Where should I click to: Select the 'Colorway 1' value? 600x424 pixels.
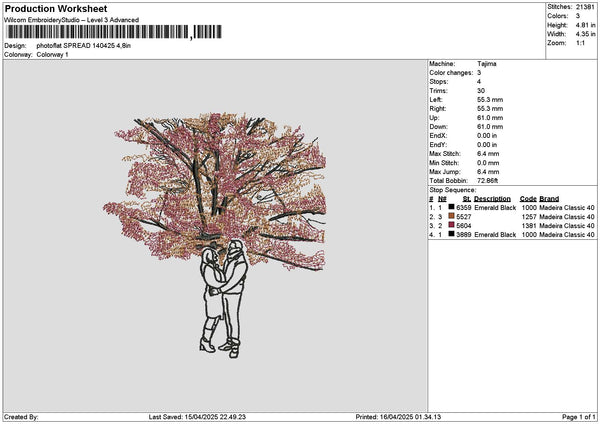tap(52, 55)
